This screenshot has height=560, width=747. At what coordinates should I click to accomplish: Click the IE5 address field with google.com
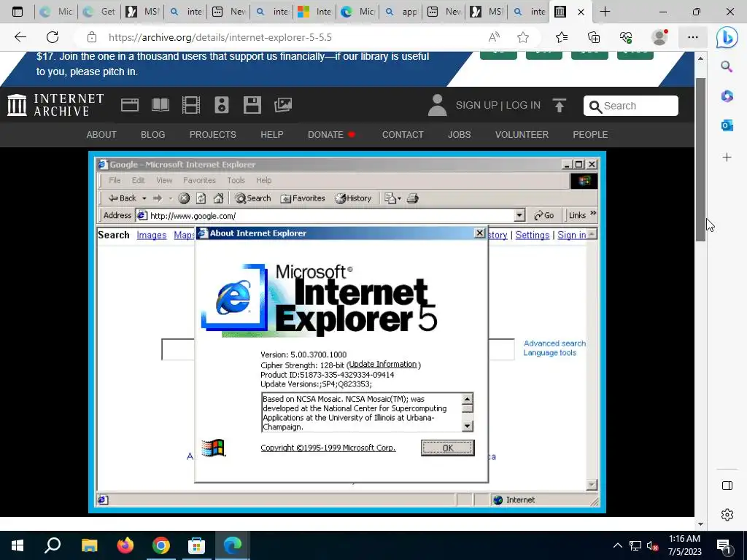tap(325, 216)
